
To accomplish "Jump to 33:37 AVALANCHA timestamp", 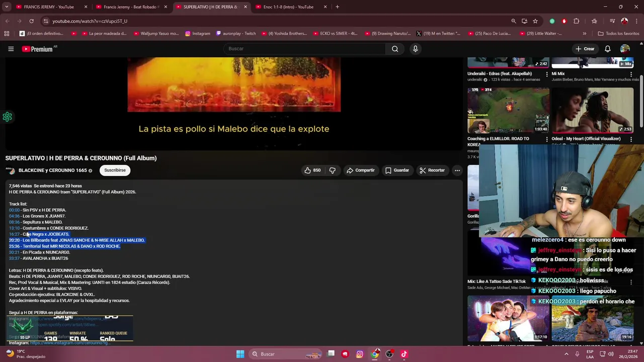I will 14,258.
